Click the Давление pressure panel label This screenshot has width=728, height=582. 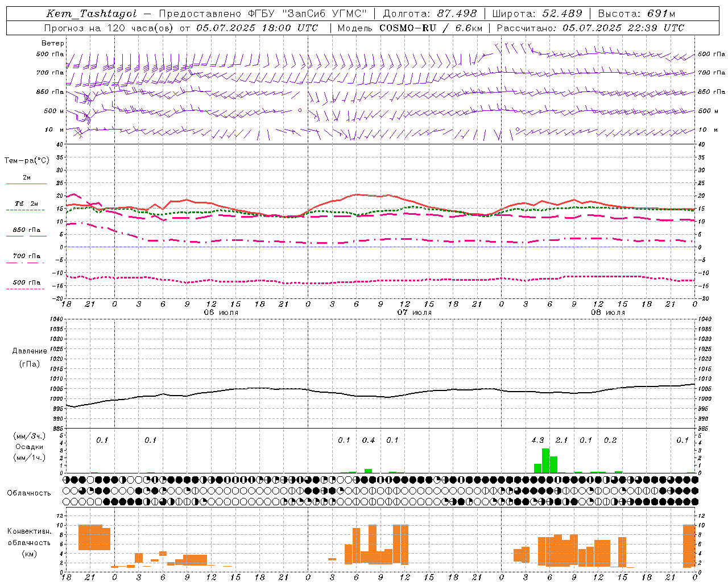point(30,351)
